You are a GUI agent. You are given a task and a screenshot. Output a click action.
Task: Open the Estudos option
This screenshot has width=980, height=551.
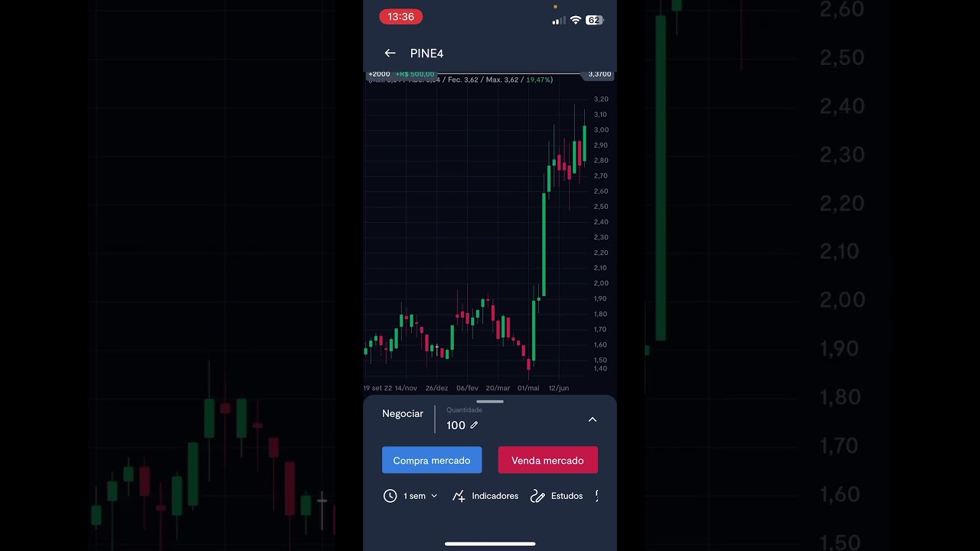click(567, 496)
